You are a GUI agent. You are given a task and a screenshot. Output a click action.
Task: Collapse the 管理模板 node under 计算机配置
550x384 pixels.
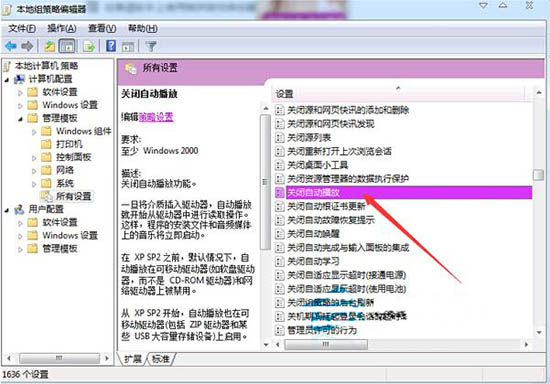tap(20, 119)
